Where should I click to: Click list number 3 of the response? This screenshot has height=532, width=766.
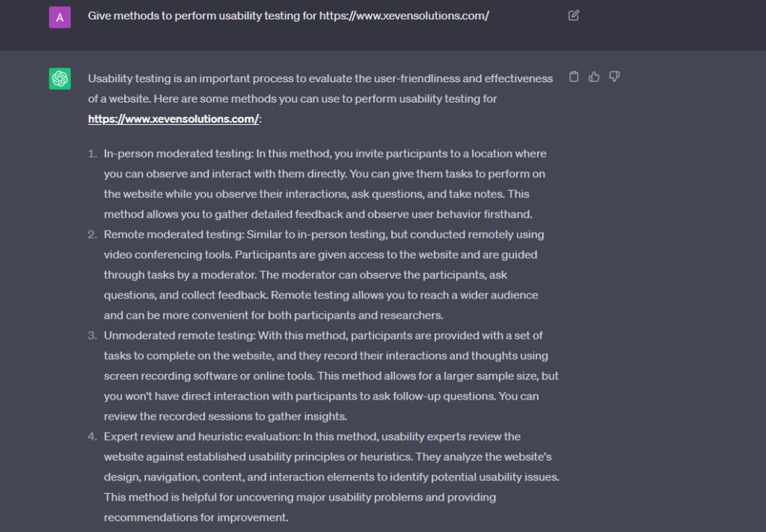93,335
